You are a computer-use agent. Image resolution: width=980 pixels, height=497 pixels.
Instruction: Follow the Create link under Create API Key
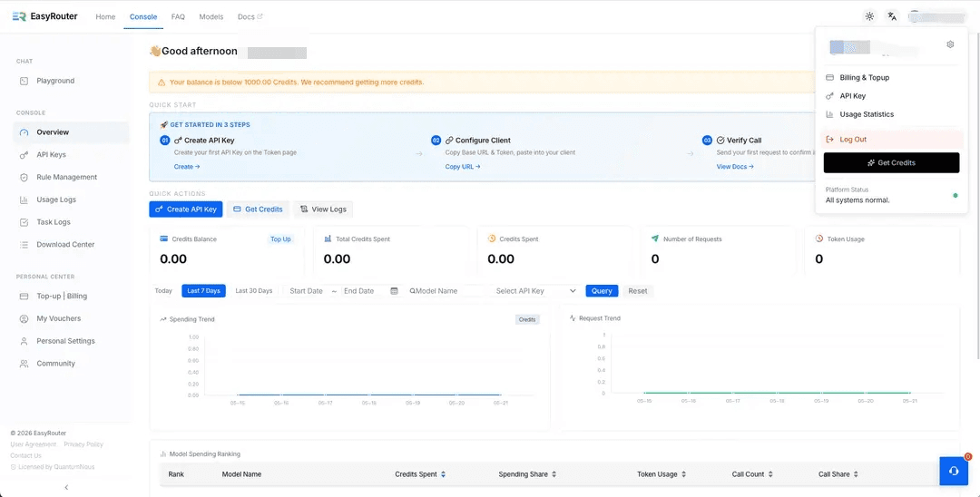tap(187, 167)
